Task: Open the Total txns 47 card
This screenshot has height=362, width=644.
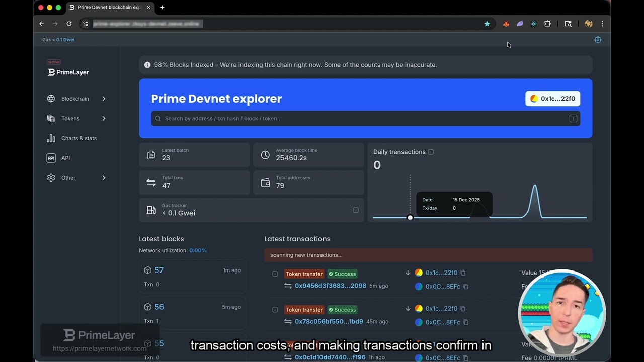Action: pos(194,183)
